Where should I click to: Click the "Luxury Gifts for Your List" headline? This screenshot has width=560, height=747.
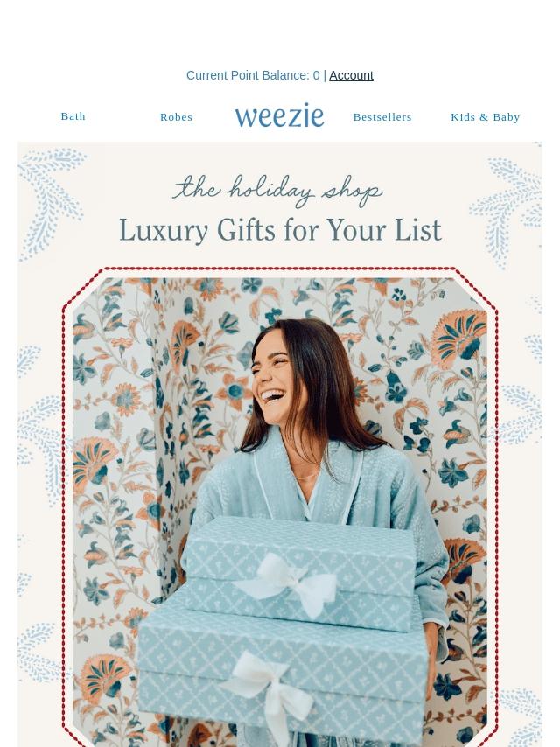pyautogui.click(x=280, y=231)
